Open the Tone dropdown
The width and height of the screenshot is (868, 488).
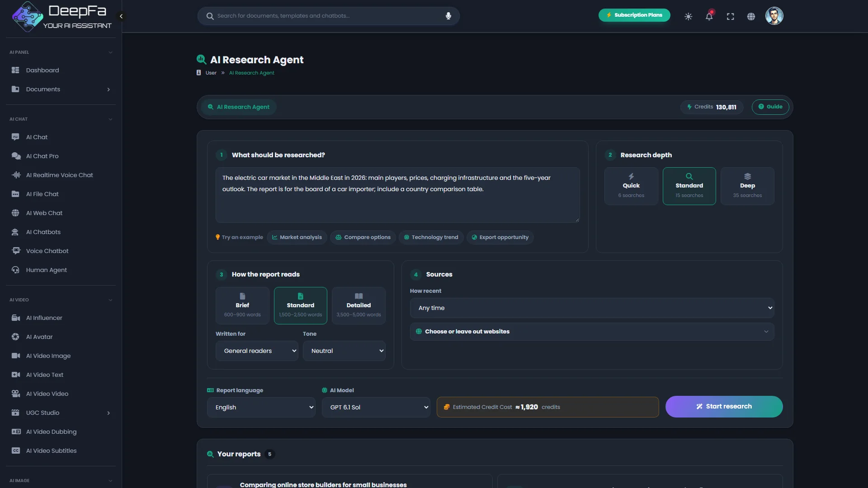(344, 351)
